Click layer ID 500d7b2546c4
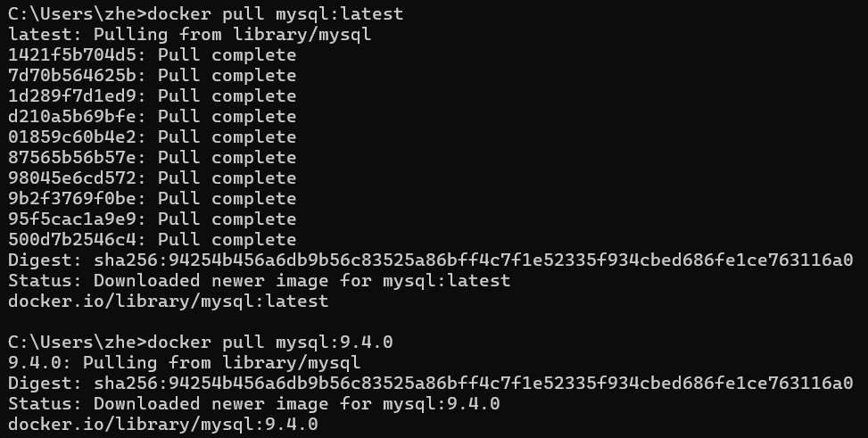 pos(72,239)
